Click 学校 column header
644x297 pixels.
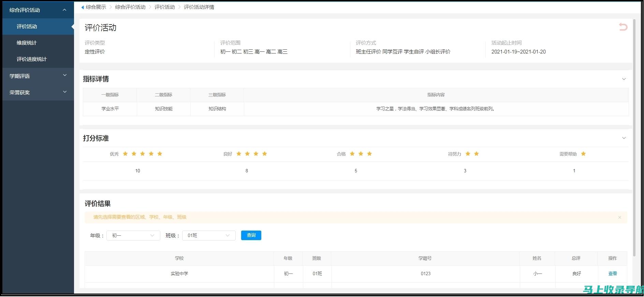[179, 259]
